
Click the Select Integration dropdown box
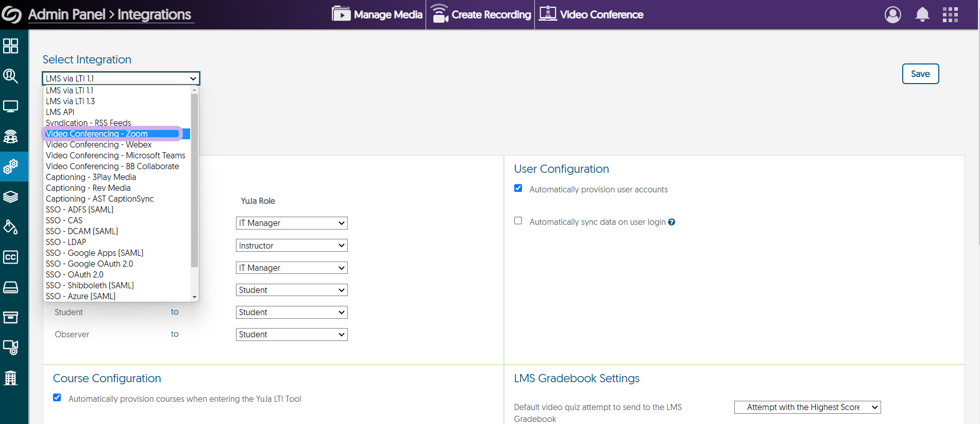click(121, 78)
